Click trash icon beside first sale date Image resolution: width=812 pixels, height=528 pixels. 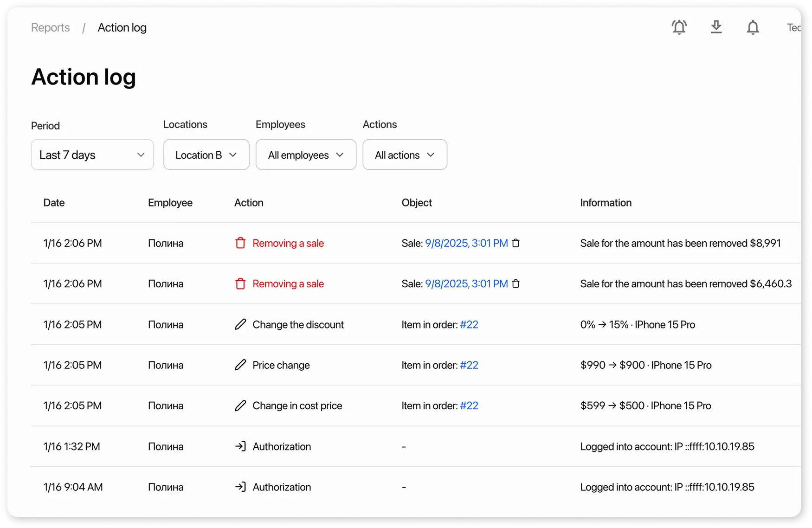(516, 243)
